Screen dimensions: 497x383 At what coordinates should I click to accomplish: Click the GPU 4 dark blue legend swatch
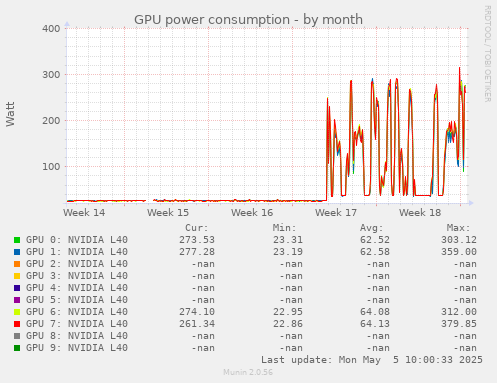(17, 288)
